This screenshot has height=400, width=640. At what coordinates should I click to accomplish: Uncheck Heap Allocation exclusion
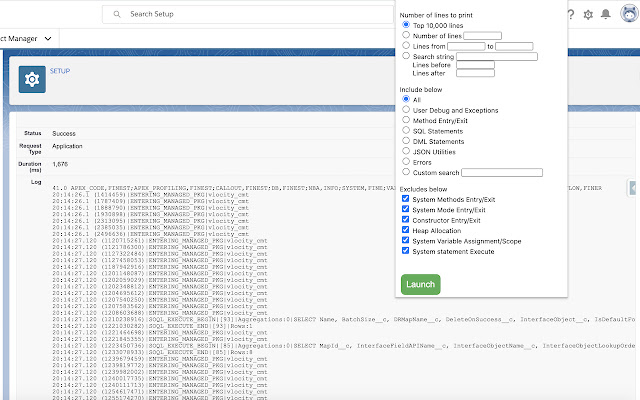click(405, 230)
